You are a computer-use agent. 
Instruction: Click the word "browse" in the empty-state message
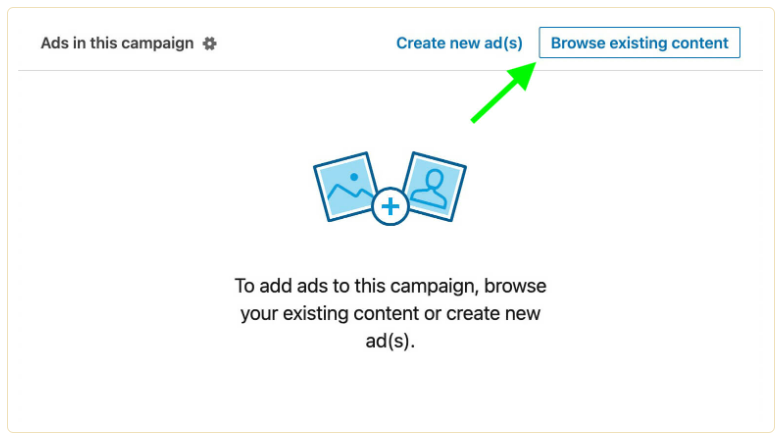pos(521,286)
